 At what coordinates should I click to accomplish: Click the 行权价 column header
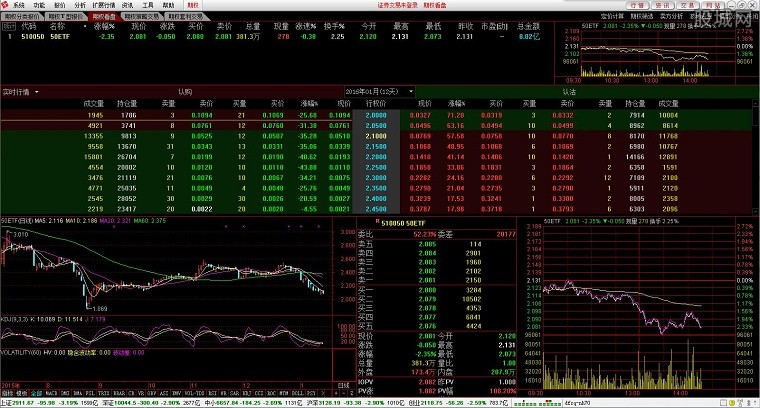[376, 104]
